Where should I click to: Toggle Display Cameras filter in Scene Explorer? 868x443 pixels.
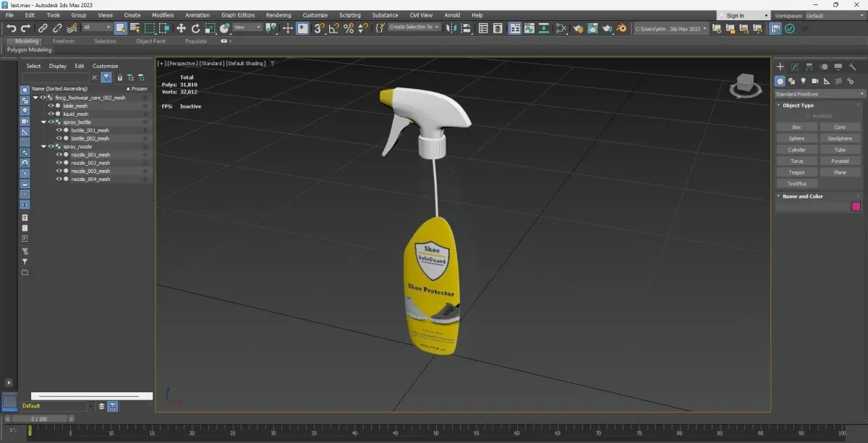coord(25,122)
